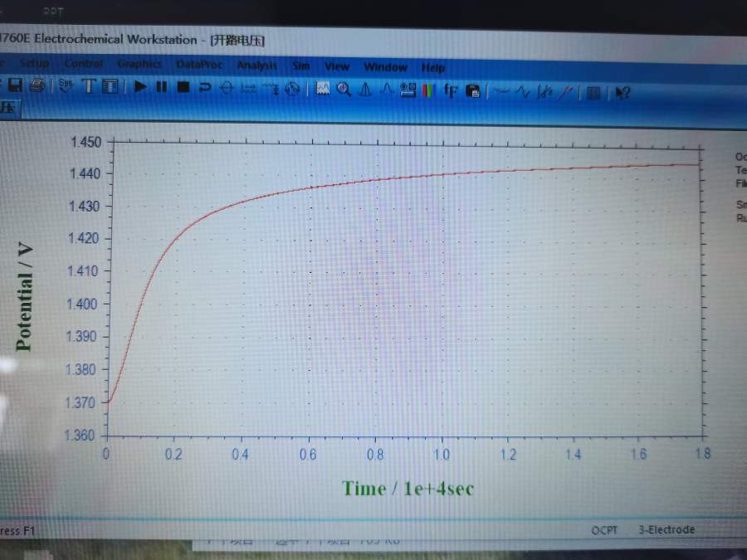747x560 pixels.
Task: Click Copy to Clipboard icon
Action: [x=473, y=91]
